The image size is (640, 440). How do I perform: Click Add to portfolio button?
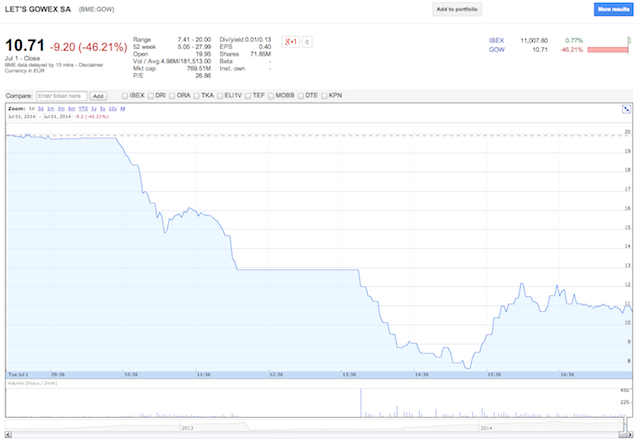457,9
